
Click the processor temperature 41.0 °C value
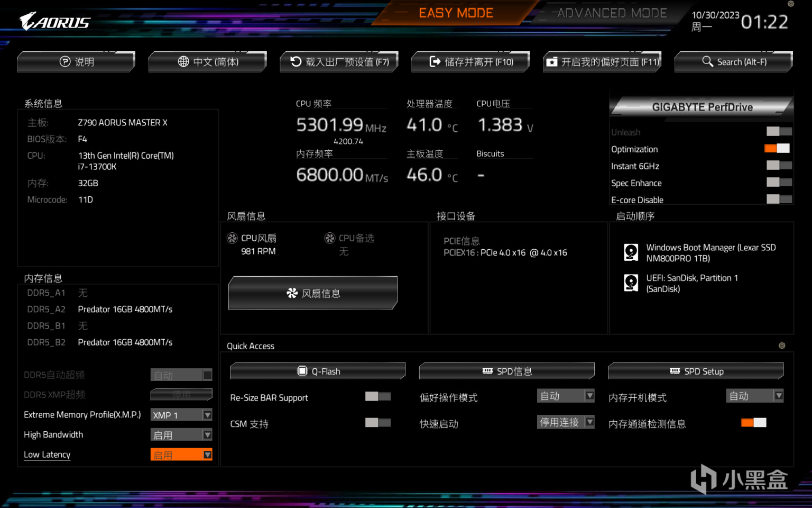432,125
